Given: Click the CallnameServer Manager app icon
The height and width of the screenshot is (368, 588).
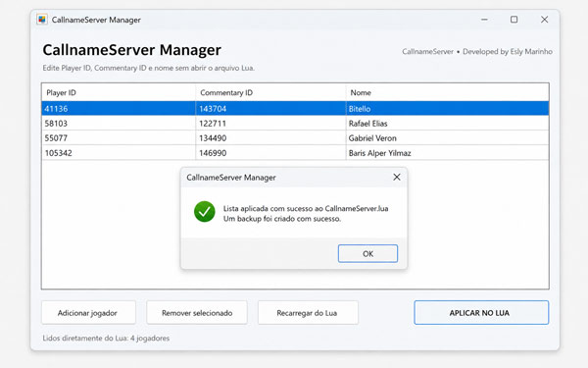Looking at the screenshot, I should click(42, 20).
